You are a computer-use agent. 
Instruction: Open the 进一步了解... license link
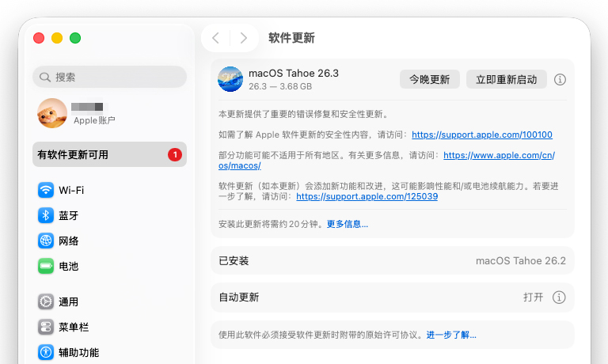point(451,335)
